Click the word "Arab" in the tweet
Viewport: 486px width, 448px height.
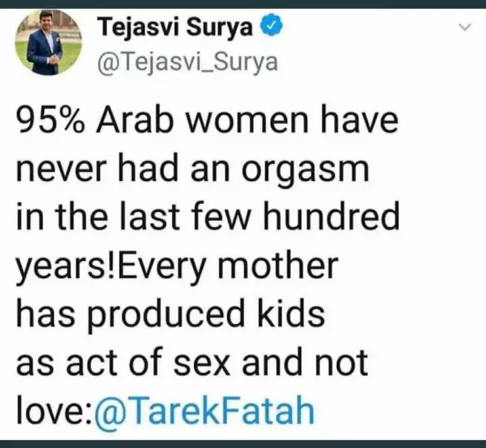pyautogui.click(x=134, y=120)
